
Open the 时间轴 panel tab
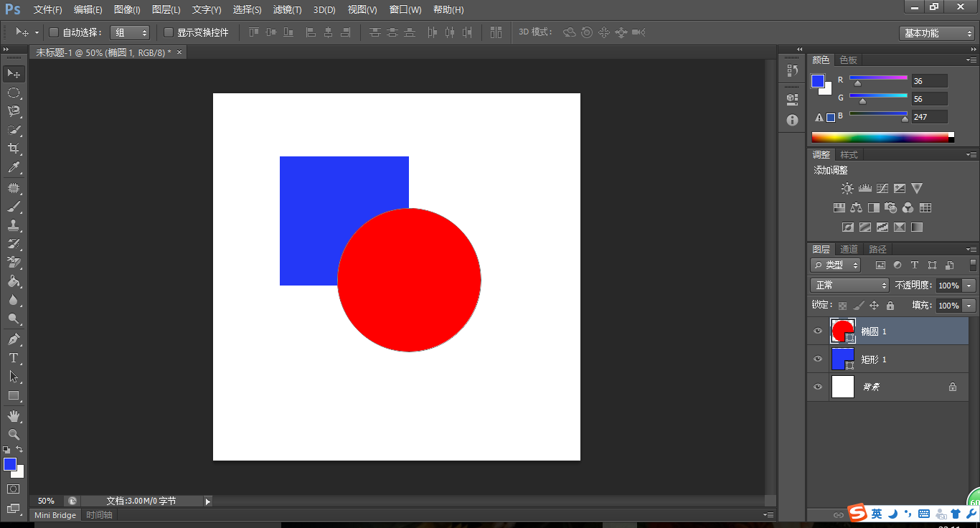(99, 515)
